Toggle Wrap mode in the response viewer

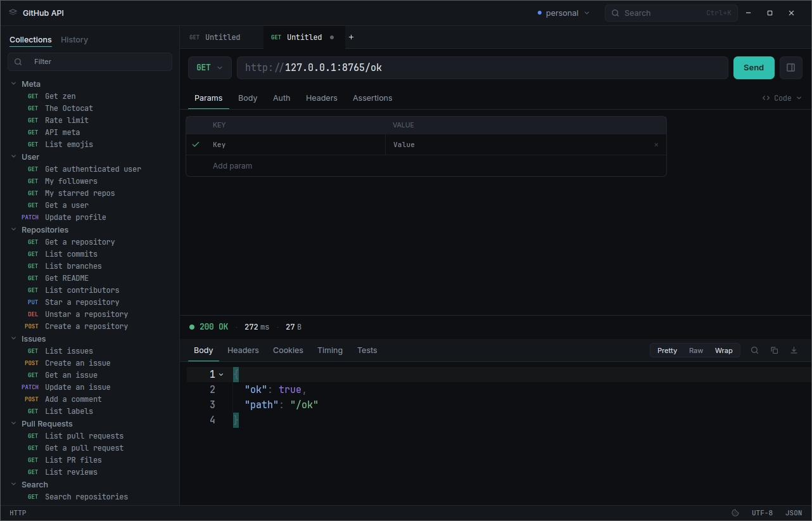(724, 351)
